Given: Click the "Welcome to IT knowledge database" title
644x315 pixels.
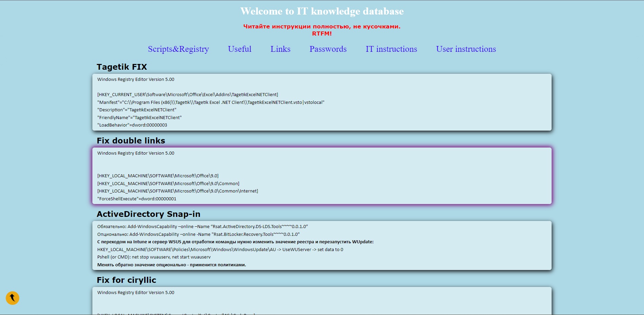Looking at the screenshot, I should coord(322,11).
